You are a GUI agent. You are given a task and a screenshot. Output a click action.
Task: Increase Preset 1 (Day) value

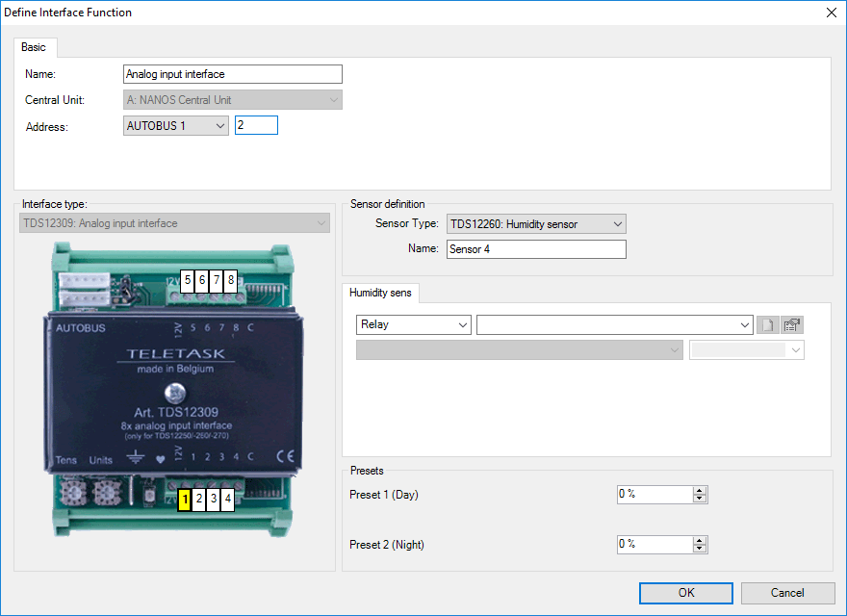pyautogui.click(x=700, y=490)
